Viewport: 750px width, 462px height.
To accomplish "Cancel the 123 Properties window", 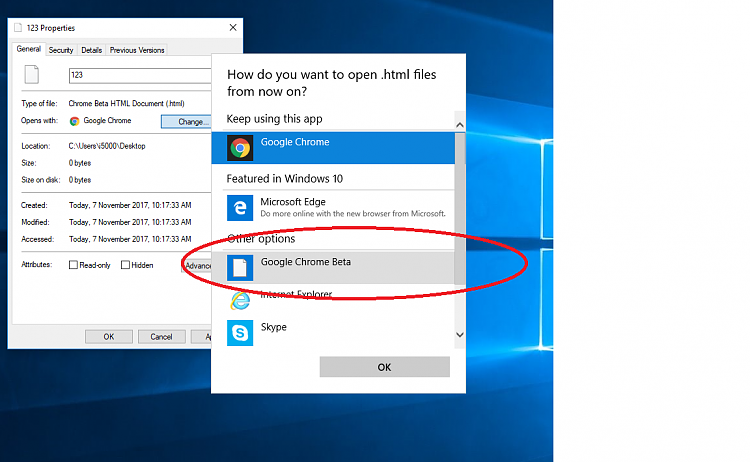I will (x=161, y=337).
